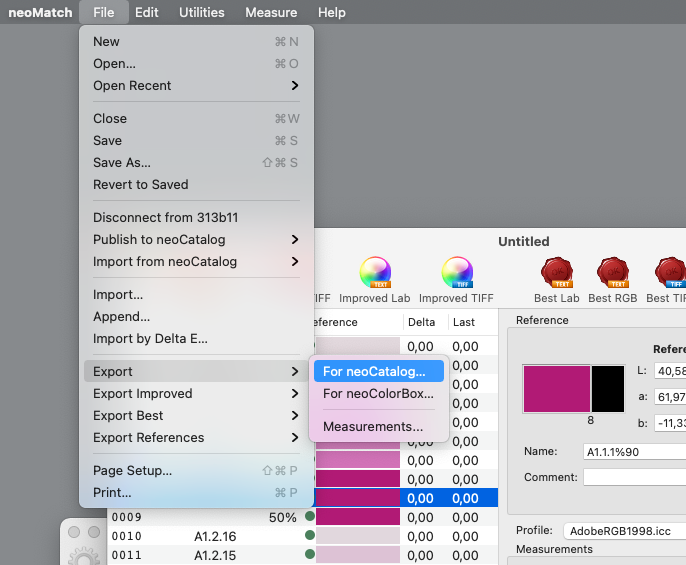
Task: Open the Measure menu
Action: coord(271,12)
